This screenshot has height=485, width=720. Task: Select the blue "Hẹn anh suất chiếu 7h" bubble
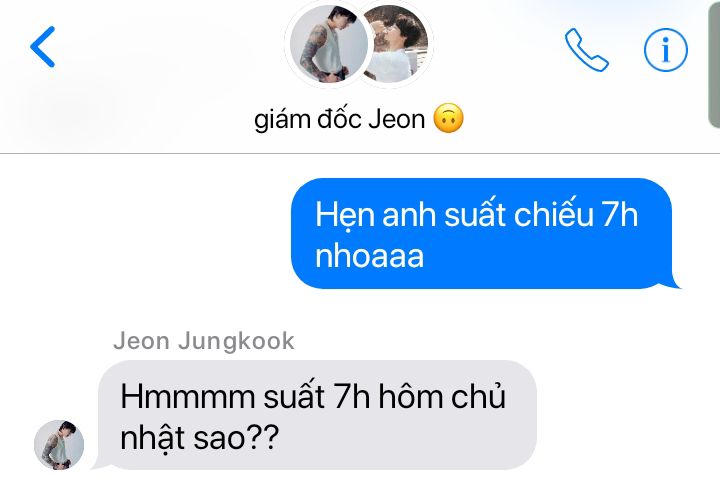481,233
